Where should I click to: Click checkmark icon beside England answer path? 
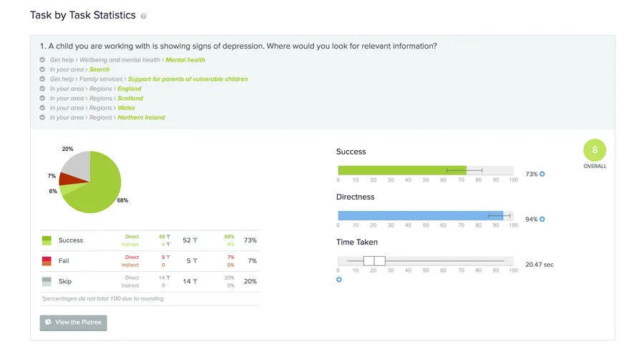(x=43, y=89)
